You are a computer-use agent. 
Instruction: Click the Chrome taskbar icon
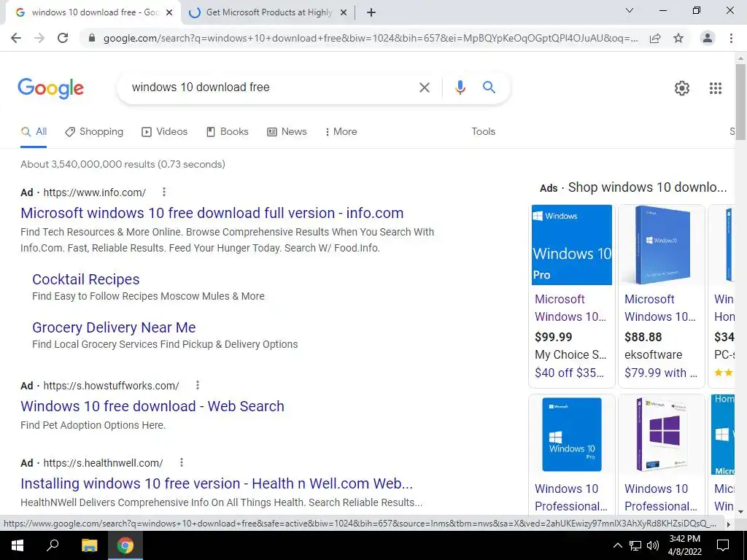point(125,545)
